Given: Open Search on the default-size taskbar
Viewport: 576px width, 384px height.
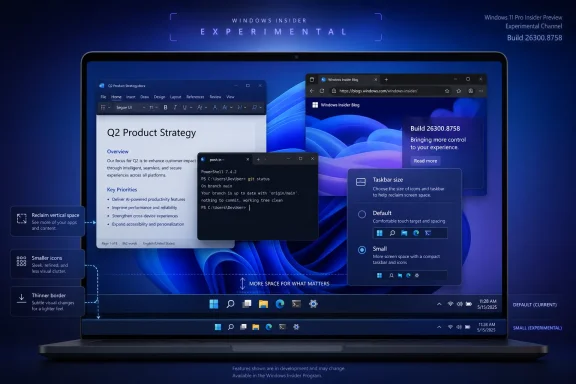Looking at the screenshot, I should coord(230,304).
